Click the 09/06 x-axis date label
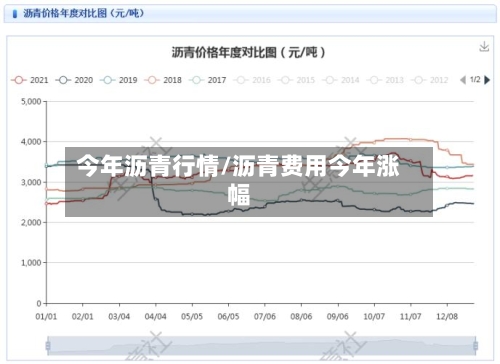Viewport: 500px width, 364px height. tap(338, 316)
